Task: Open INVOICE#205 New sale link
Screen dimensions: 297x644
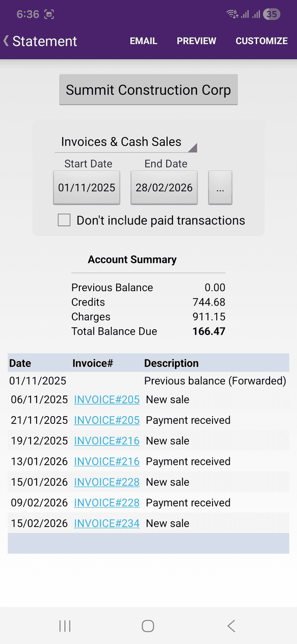Action: coord(107,400)
